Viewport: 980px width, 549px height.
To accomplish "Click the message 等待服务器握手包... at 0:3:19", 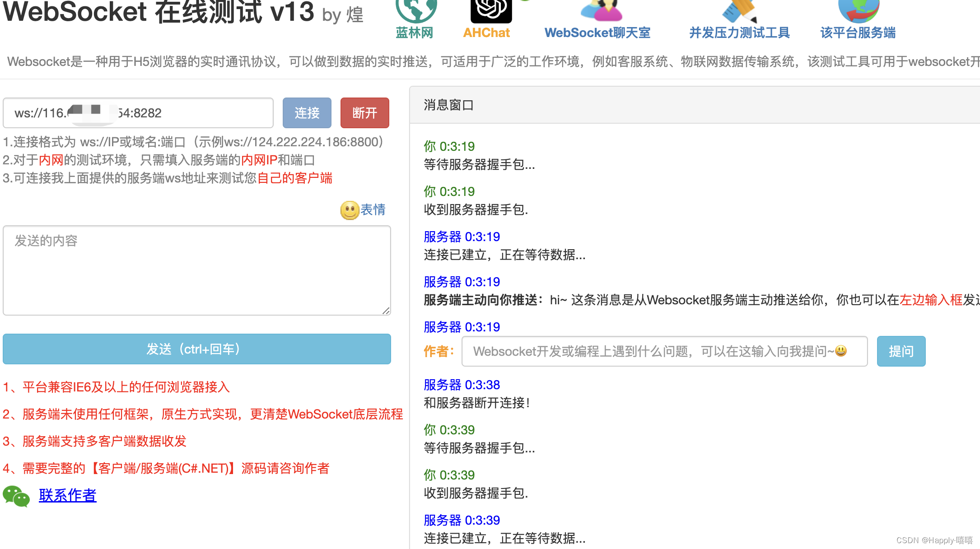I will pos(479,164).
